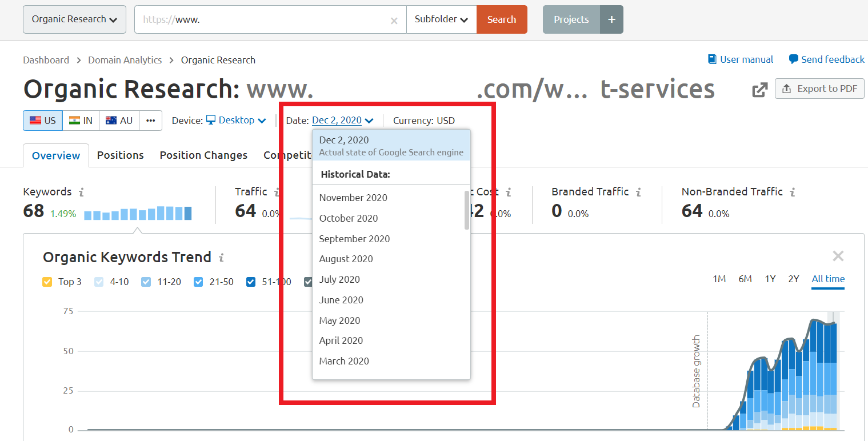Open the Device Desktop dropdown
Image resolution: width=868 pixels, height=441 pixels.
tap(236, 120)
